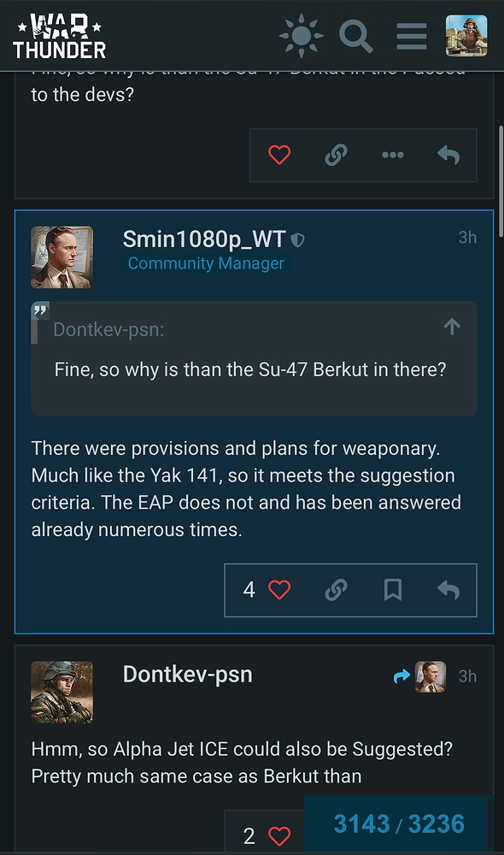Viewport: 504px width, 855px height.
Task: Open the hamburger menu in header
Action: pyautogui.click(x=412, y=36)
